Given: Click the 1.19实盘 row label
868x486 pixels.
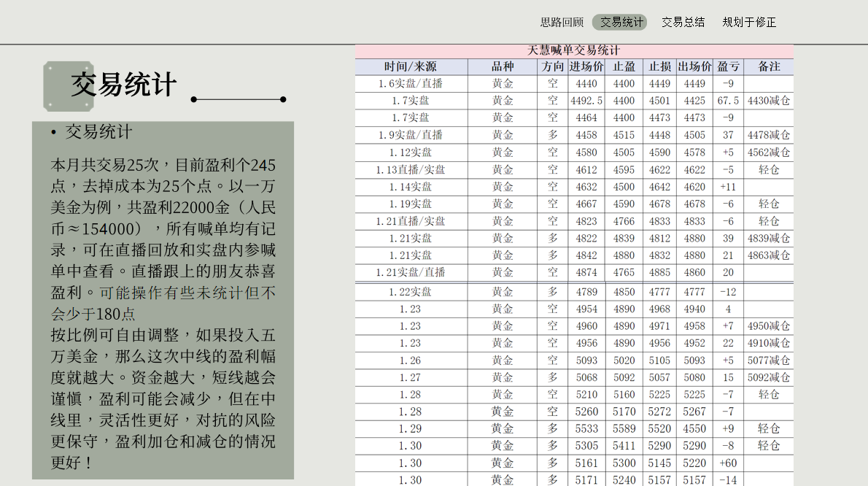Looking at the screenshot, I should (410, 204).
